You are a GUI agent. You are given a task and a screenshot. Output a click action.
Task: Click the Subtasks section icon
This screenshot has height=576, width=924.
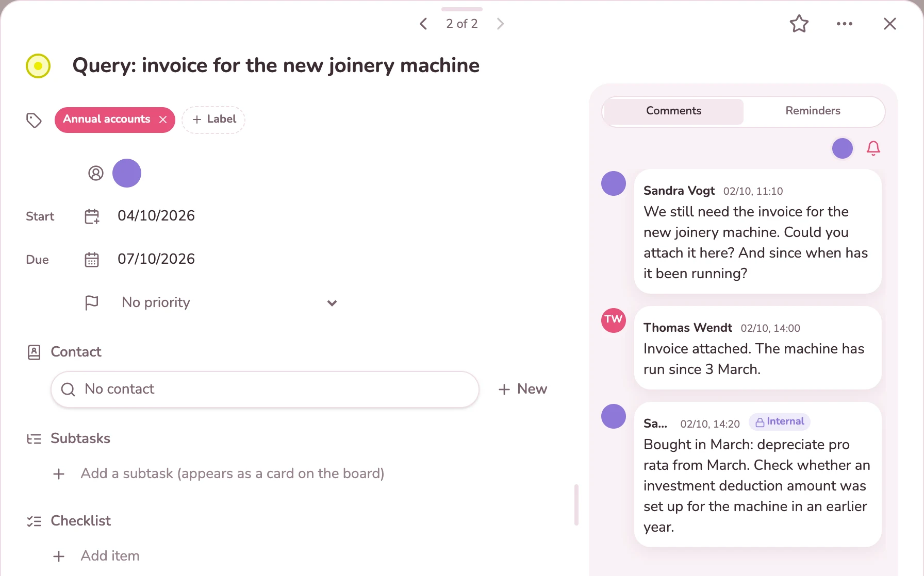pos(34,439)
